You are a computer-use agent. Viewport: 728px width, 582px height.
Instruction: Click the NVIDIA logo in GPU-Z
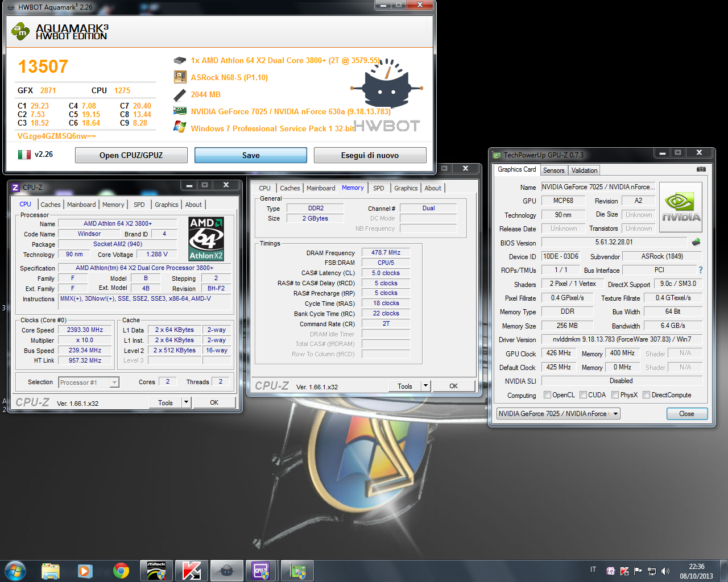pos(681,207)
